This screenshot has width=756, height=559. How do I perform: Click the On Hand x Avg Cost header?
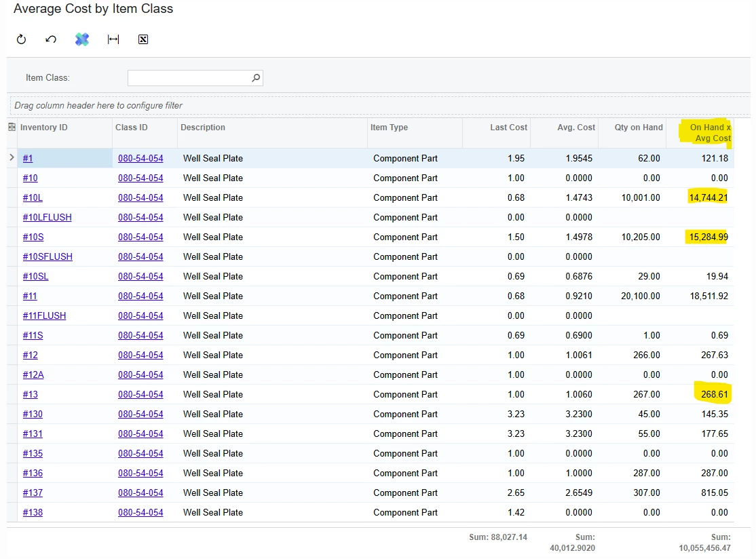(x=711, y=132)
